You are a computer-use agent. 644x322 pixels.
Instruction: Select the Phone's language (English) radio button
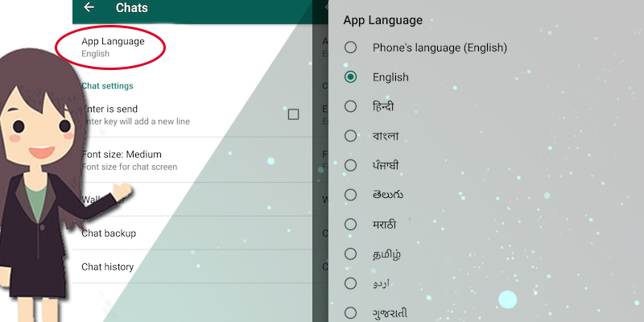350,47
